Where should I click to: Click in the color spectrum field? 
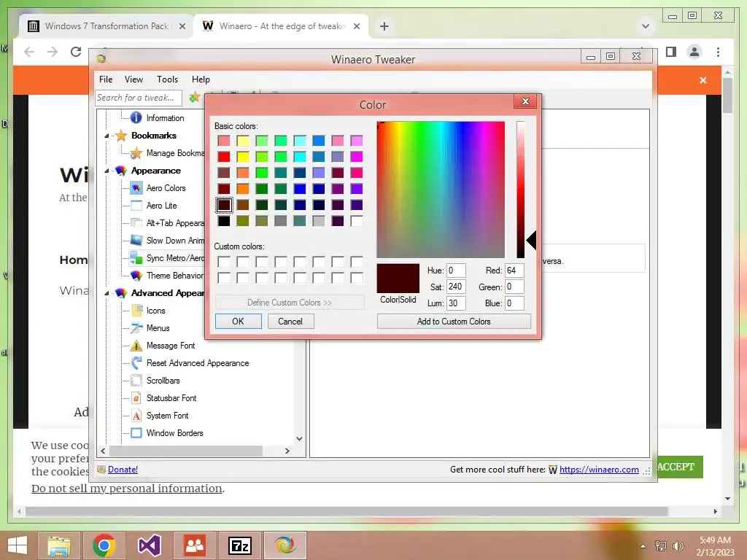pyautogui.click(x=441, y=190)
